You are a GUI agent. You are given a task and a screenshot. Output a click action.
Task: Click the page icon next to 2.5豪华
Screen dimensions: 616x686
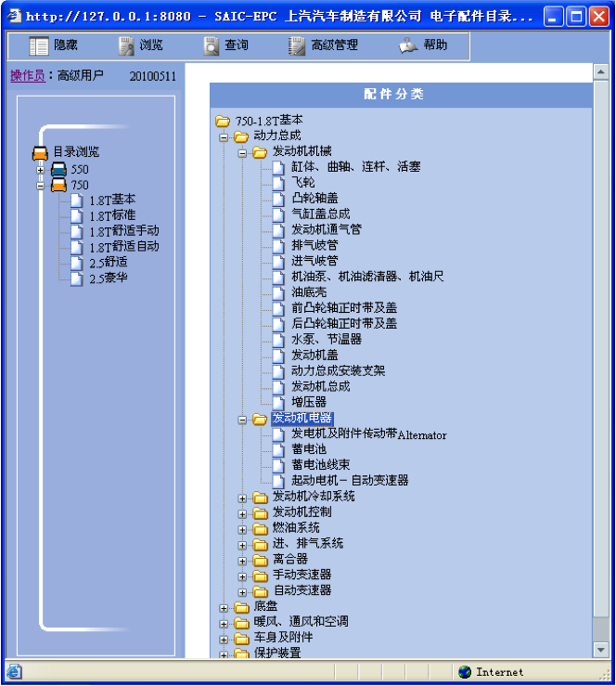coord(77,279)
